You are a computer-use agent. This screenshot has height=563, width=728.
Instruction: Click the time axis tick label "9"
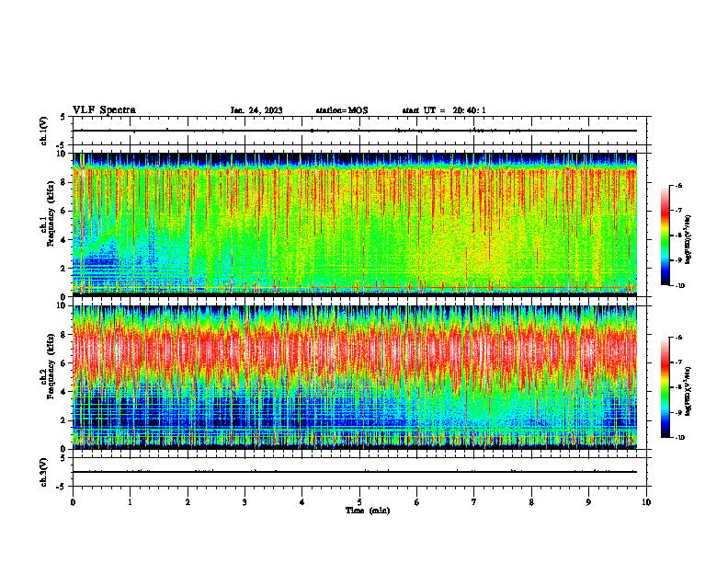[588, 502]
